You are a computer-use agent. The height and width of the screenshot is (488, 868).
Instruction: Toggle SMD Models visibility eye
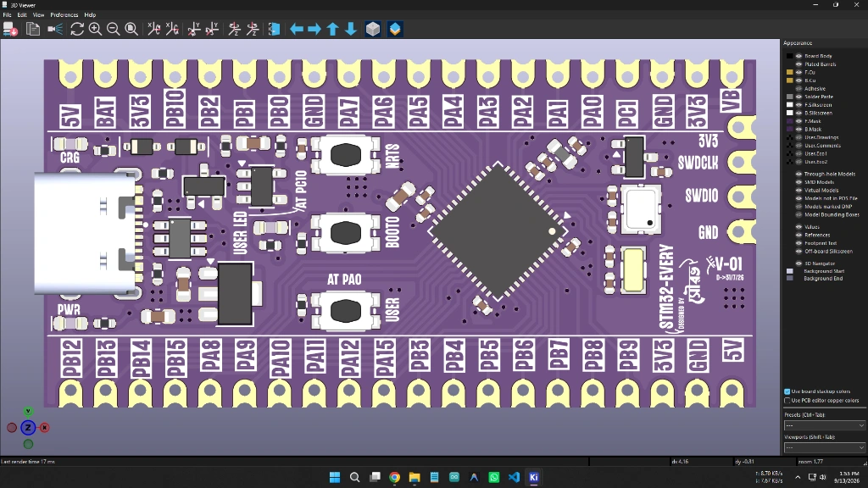[798, 182]
